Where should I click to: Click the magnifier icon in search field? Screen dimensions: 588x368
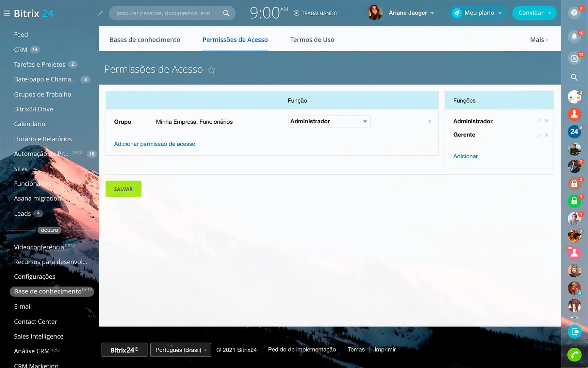(x=226, y=13)
